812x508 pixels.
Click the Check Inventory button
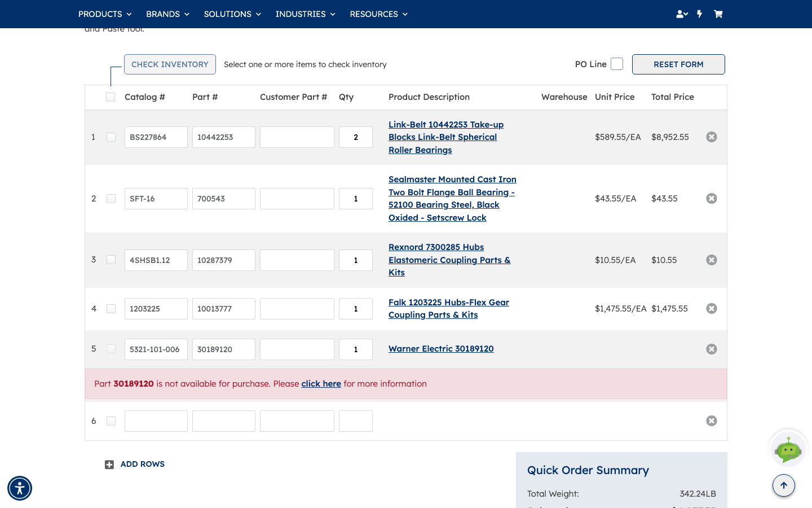[x=170, y=64]
